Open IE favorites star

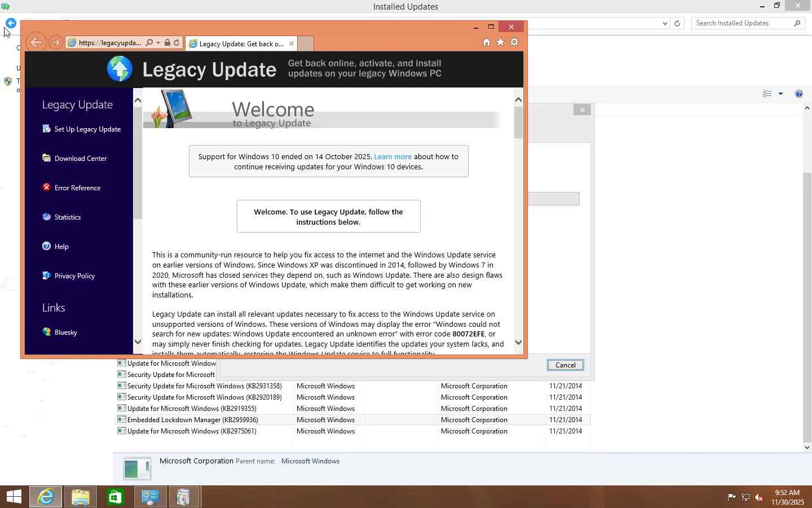pos(500,42)
